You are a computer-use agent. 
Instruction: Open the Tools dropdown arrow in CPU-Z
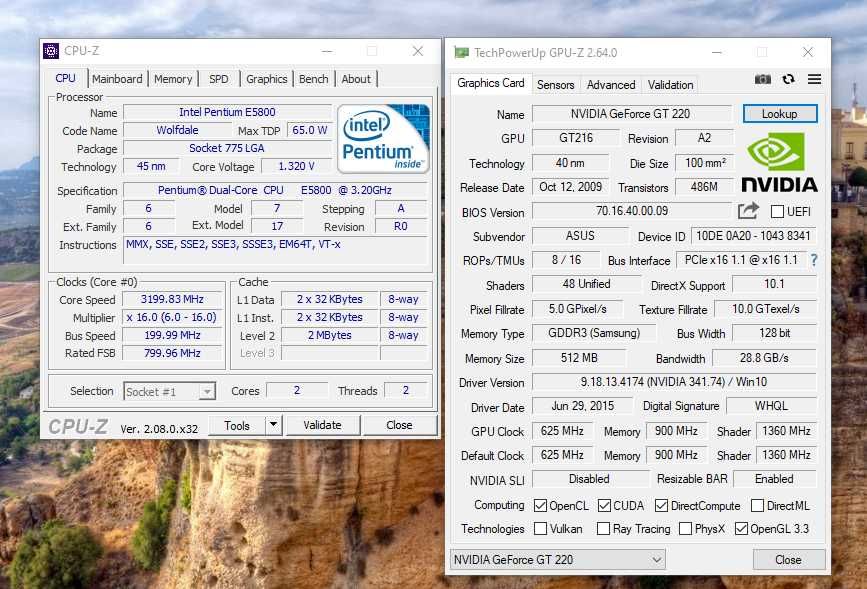point(273,425)
